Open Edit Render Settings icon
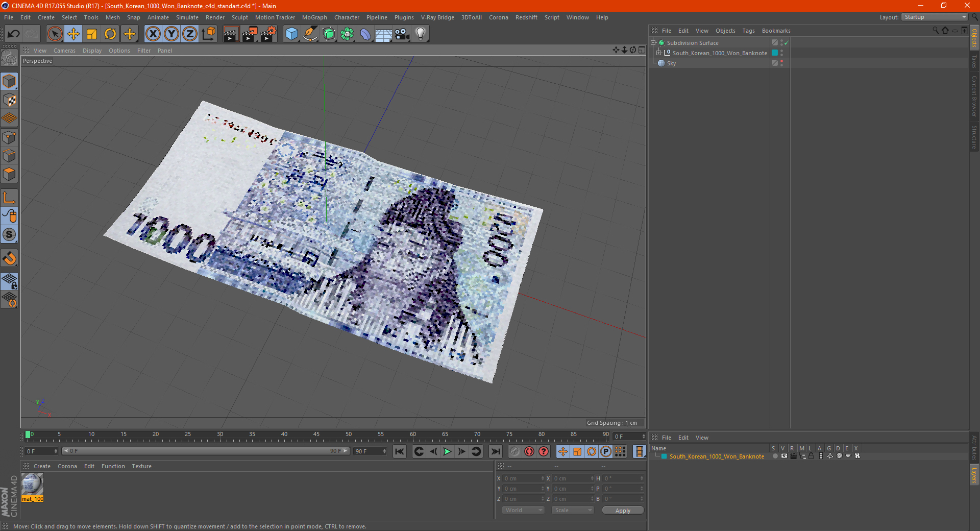The height and width of the screenshot is (531, 980). click(268, 34)
